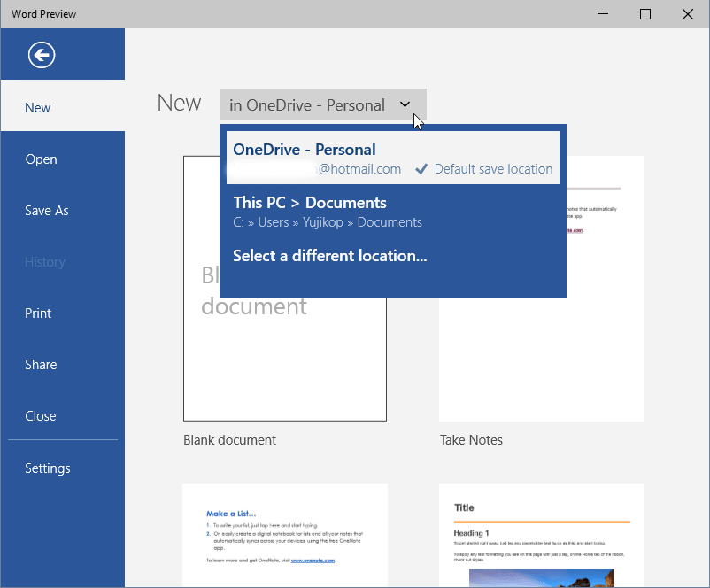Close the Word Preview window

(688, 14)
